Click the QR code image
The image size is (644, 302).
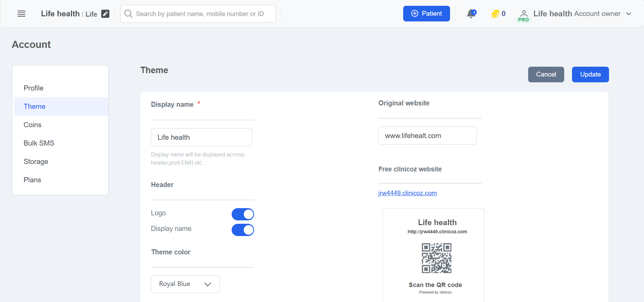436,258
